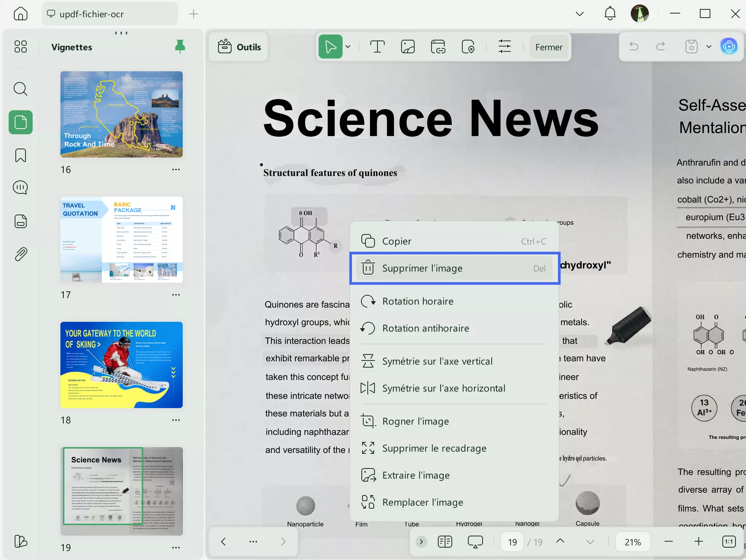Click the UPDF AI assistant icon
The image size is (746, 560).
[729, 47]
